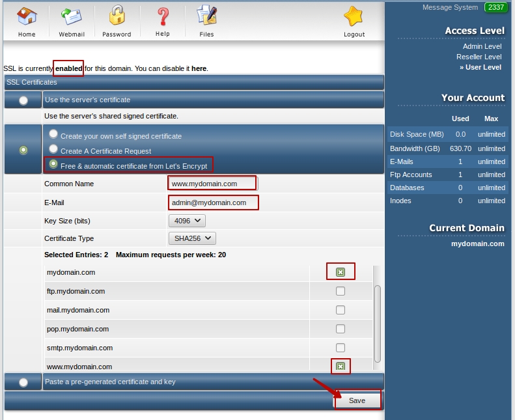Click the Logout star icon
515x420 pixels.
tap(354, 17)
